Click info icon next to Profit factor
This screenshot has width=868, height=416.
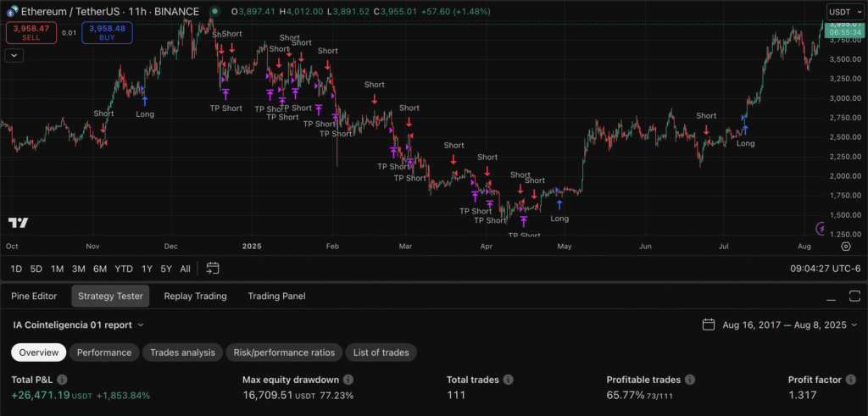[851, 380]
